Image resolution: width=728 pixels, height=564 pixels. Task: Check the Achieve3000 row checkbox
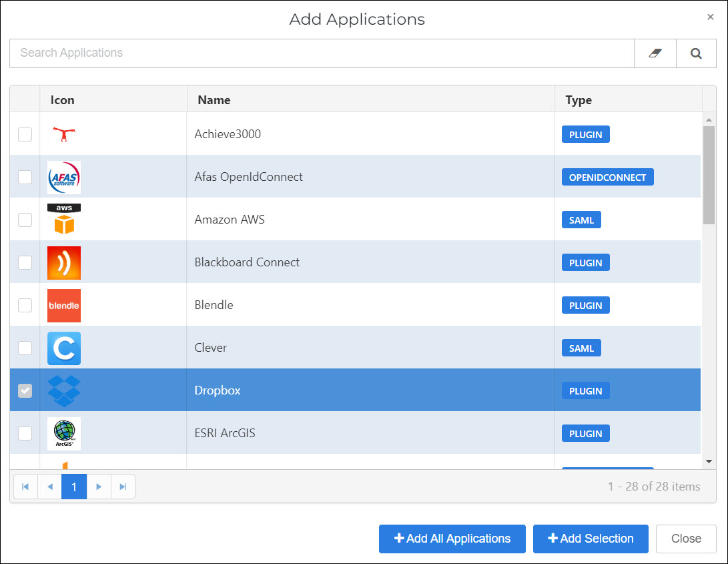point(25,134)
